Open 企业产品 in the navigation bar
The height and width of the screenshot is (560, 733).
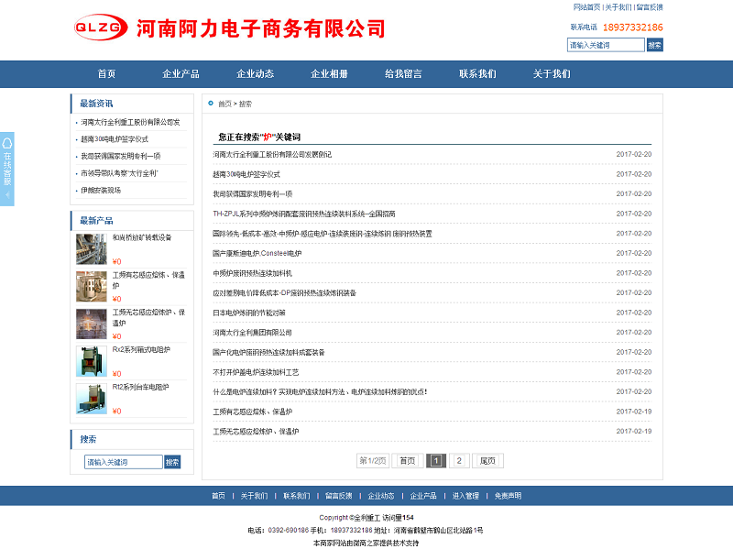(x=181, y=74)
